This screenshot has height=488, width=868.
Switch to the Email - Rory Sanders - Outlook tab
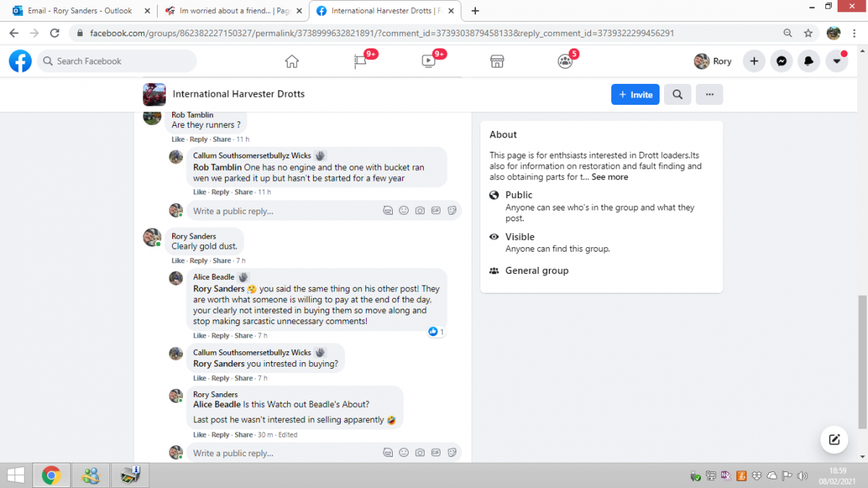pos(78,11)
